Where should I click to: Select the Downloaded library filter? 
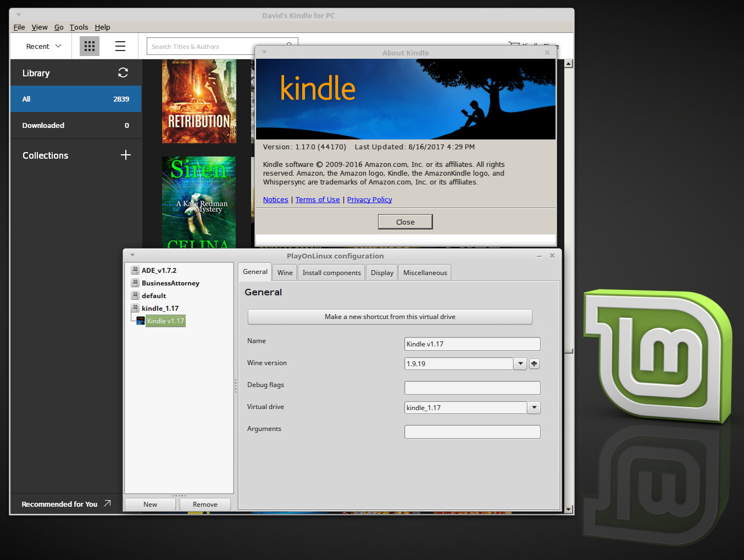76,125
